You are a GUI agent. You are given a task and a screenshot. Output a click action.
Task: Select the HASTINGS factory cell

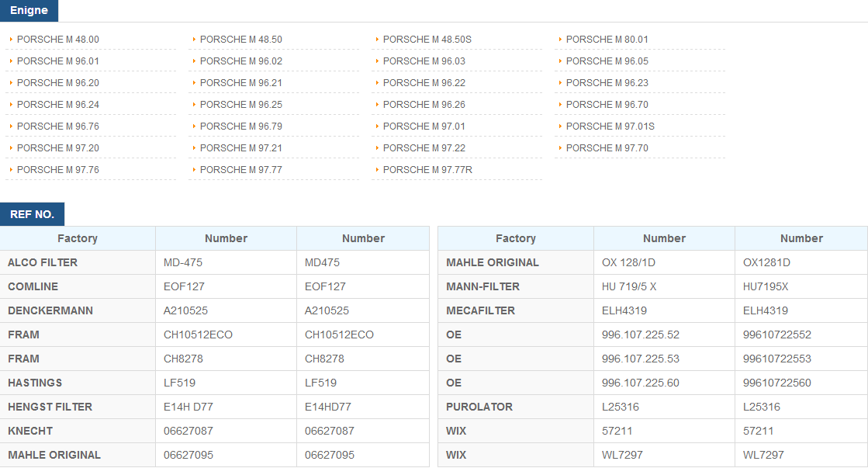click(78, 383)
